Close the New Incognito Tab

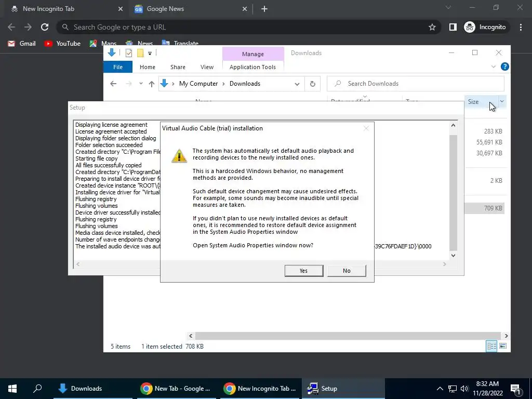tap(121, 9)
